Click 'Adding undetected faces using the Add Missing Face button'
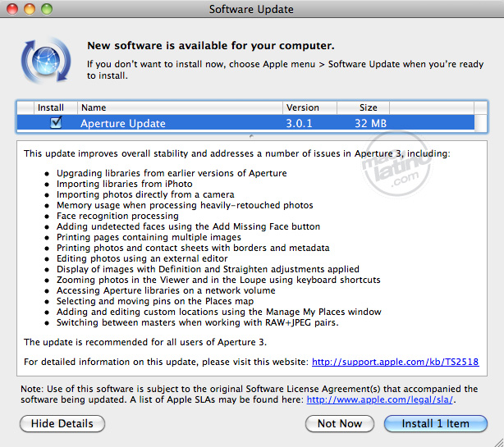 188,226
